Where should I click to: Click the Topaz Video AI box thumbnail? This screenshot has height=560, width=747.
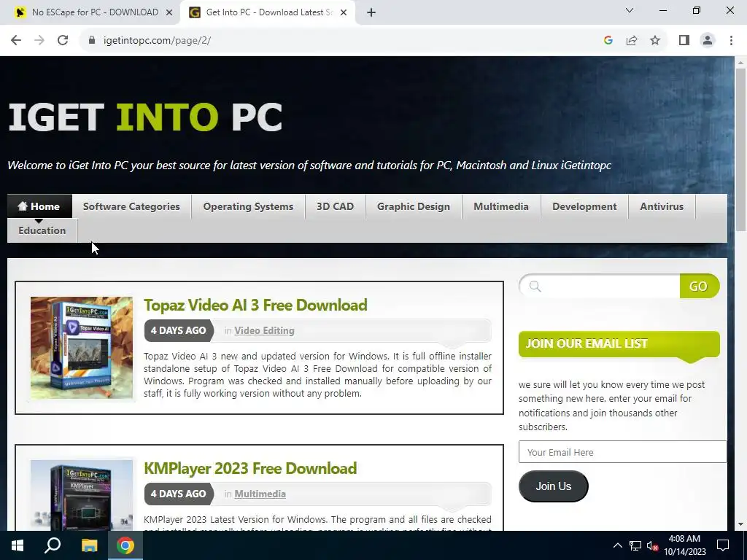[x=82, y=348]
